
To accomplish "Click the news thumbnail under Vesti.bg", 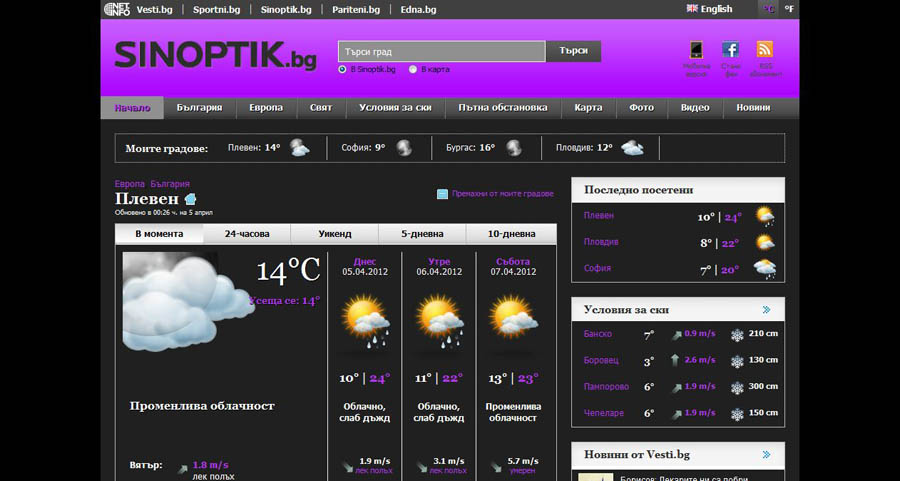I will (595, 477).
